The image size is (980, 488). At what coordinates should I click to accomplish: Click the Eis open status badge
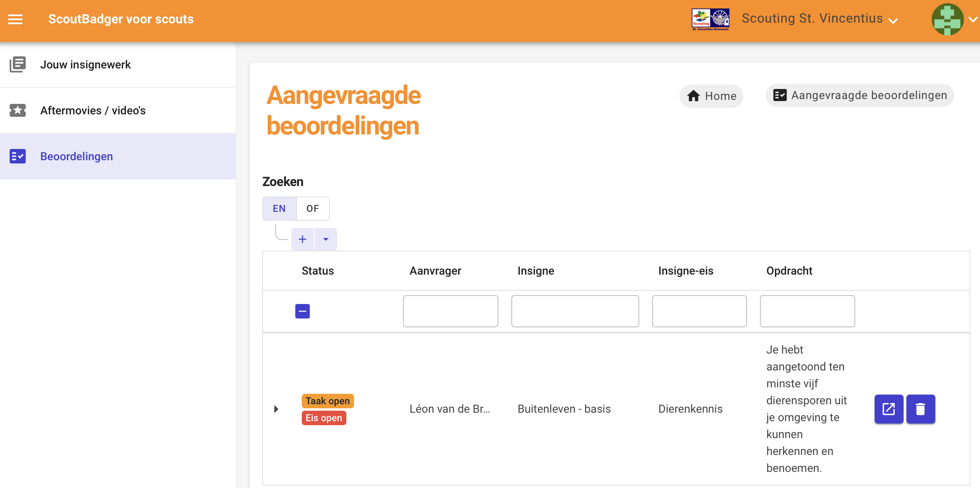tap(324, 418)
